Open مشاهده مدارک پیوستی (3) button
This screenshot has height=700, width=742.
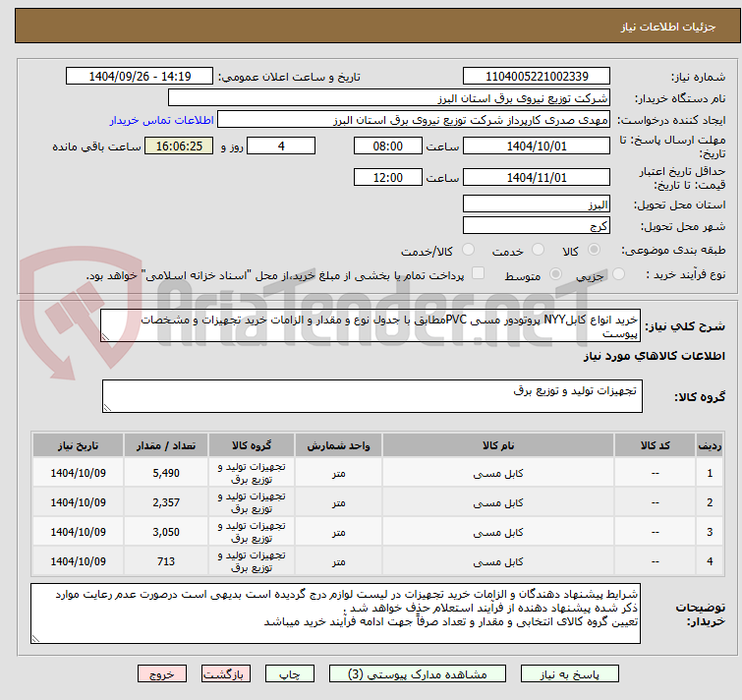pyautogui.click(x=418, y=674)
